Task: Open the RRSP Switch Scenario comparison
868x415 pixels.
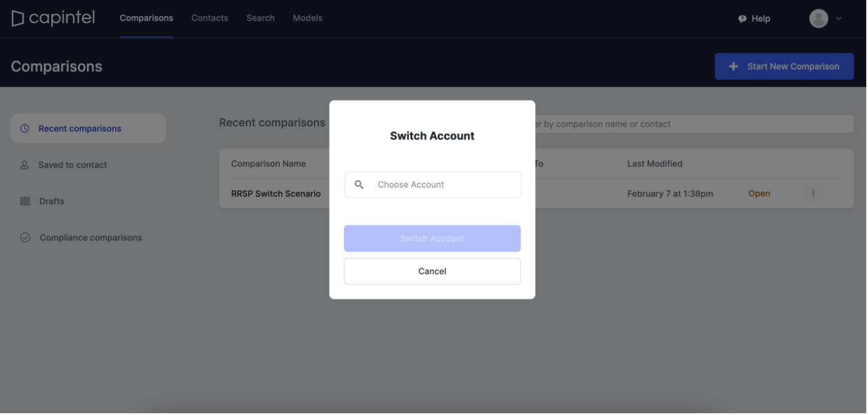Action: [x=276, y=194]
